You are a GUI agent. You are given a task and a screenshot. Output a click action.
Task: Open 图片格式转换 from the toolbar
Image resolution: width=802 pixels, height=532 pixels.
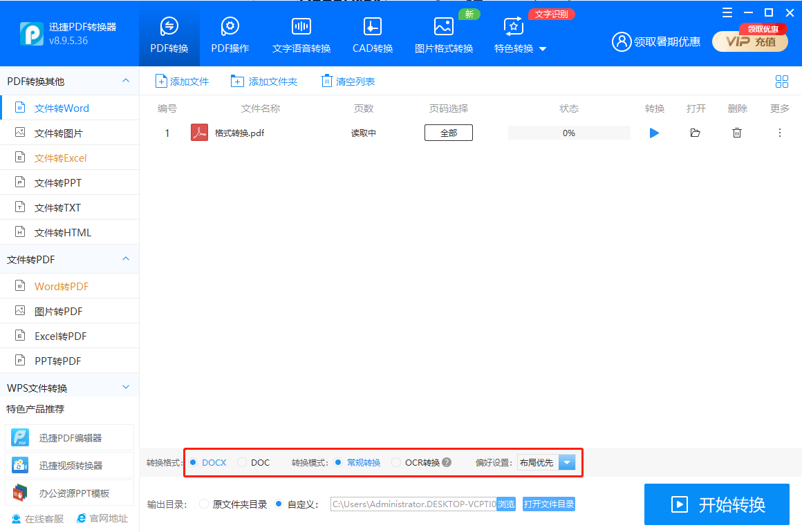pos(443,33)
